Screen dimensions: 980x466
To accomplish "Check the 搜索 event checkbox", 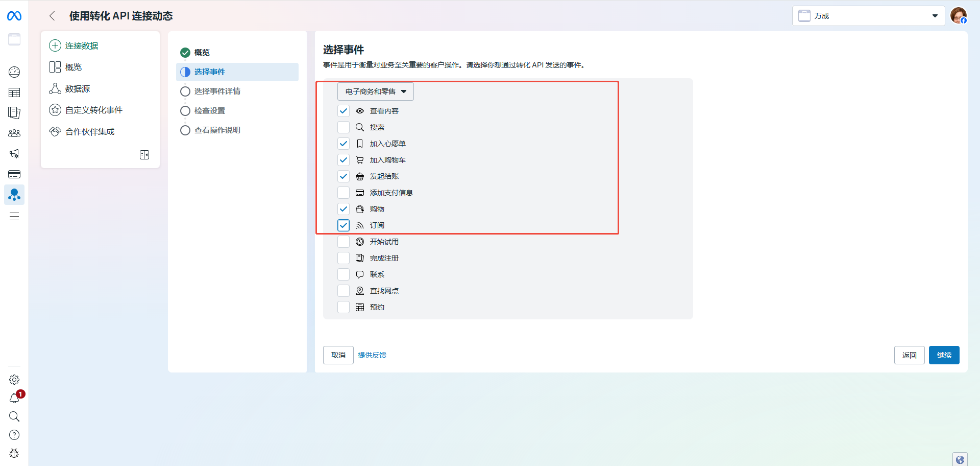I will coord(344,127).
